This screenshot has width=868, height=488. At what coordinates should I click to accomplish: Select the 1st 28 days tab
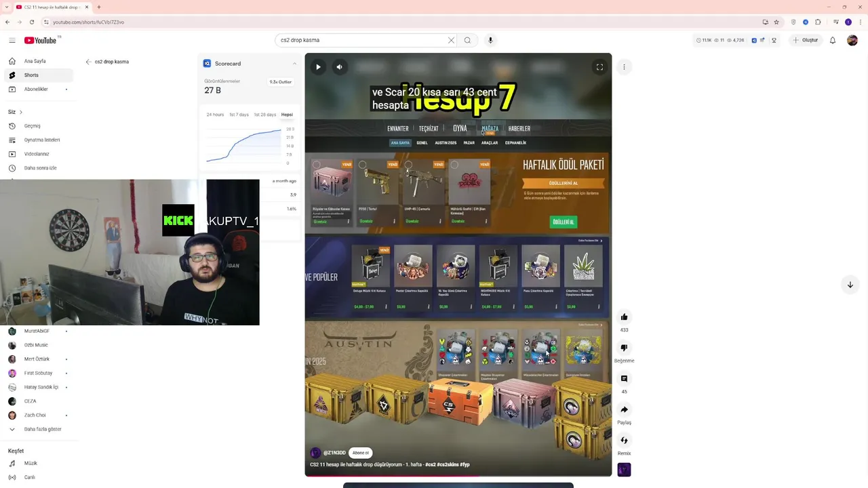click(265, 115)
